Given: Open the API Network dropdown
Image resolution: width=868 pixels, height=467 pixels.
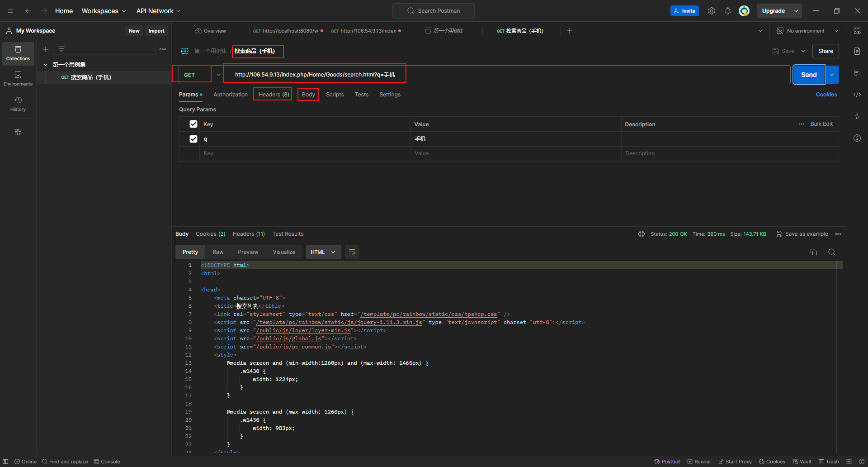Looking at the screenshot, I should (158, 11).
